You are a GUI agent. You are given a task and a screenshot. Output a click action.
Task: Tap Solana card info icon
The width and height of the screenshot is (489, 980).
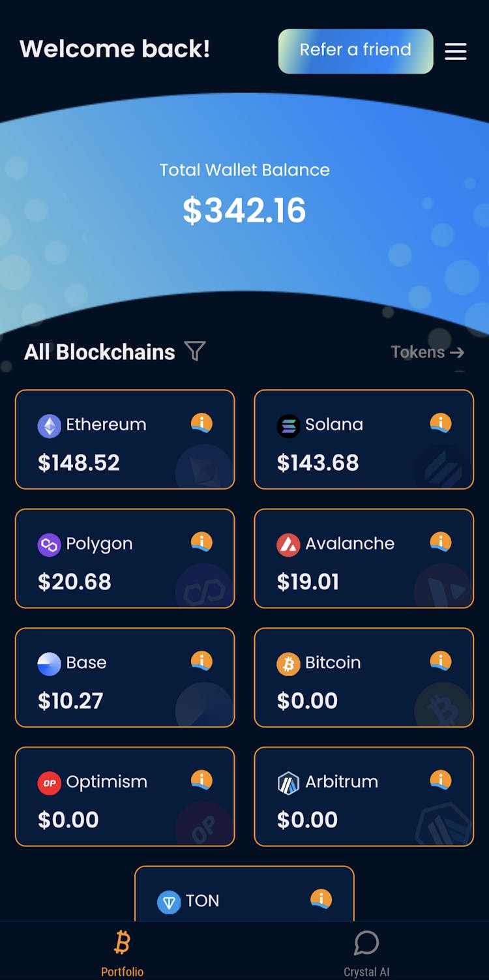pos(441,423)
